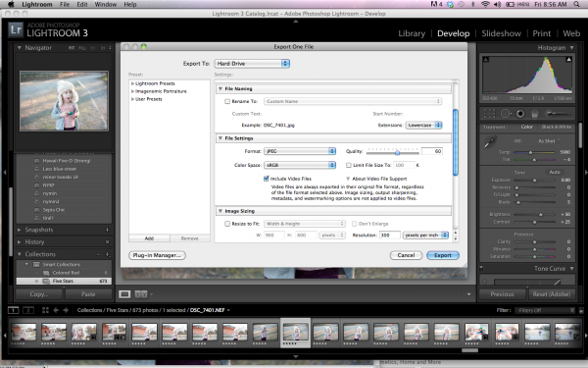Select main window display icon 1

click(14, 310)
